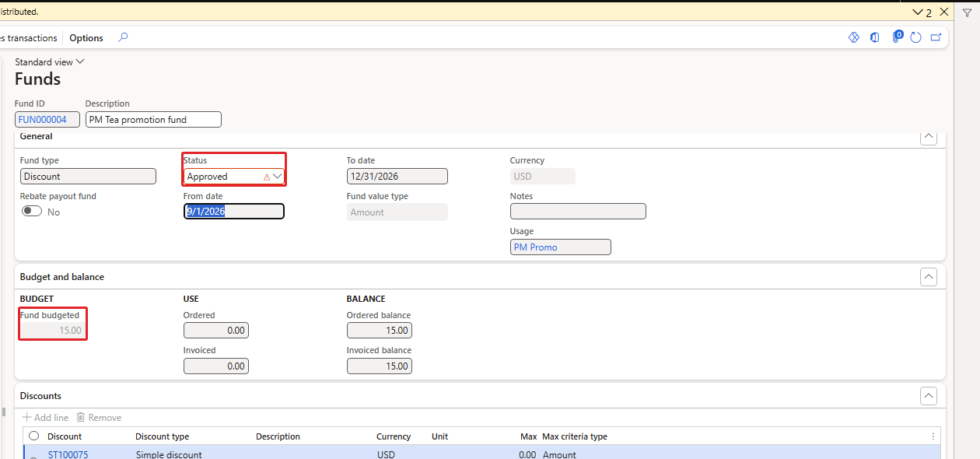Image resolution: width=980 pixels, height=459 pixels.
Task: Click the Fund type field
Action: tap(88, 177)
